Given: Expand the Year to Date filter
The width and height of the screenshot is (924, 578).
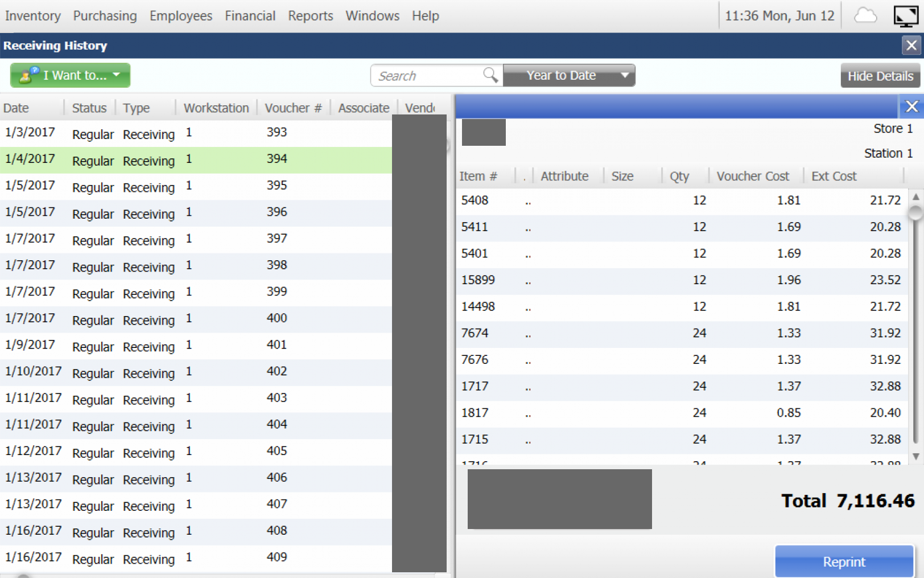Looking at the screenshot, I should (x=569, y=75).
